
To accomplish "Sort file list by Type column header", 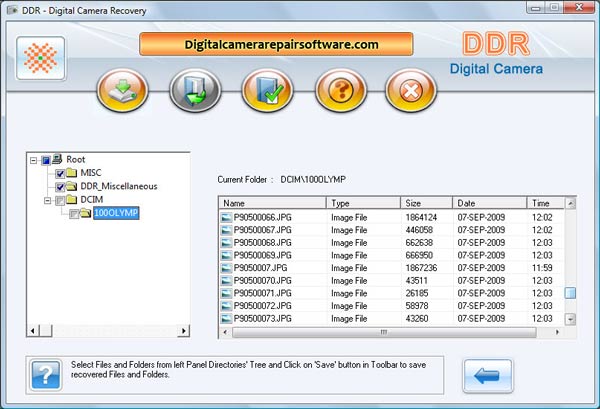I will (x=363, y=203).
